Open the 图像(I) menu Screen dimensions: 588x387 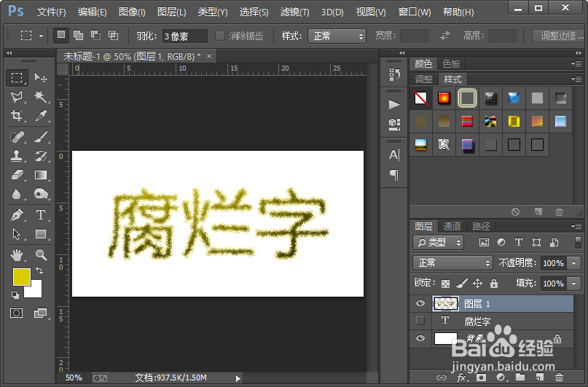(132, 12)
